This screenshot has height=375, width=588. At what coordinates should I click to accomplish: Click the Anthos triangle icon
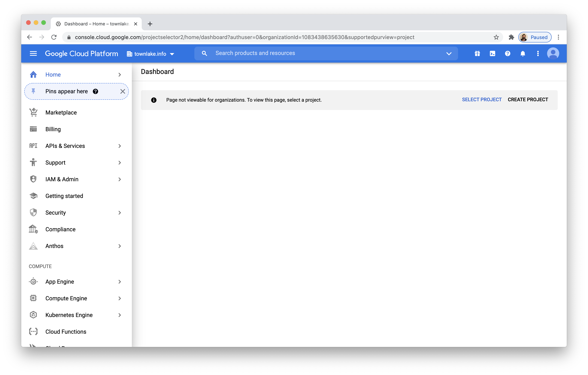[33, 246]
